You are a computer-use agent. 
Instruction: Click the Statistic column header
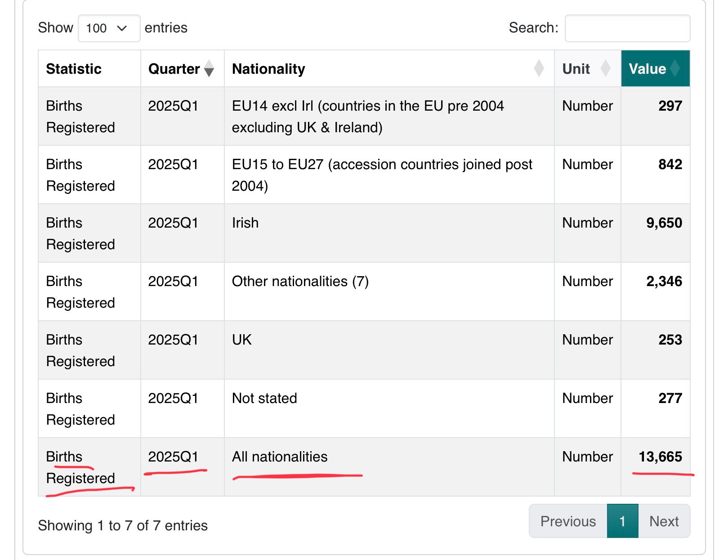pyautogui.click(x=74, y=69)
